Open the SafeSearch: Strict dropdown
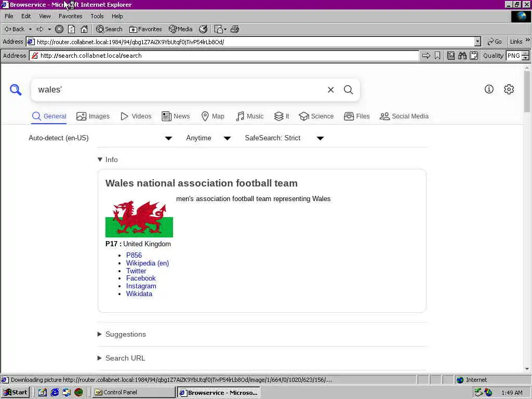 click(x=284, y=138)
